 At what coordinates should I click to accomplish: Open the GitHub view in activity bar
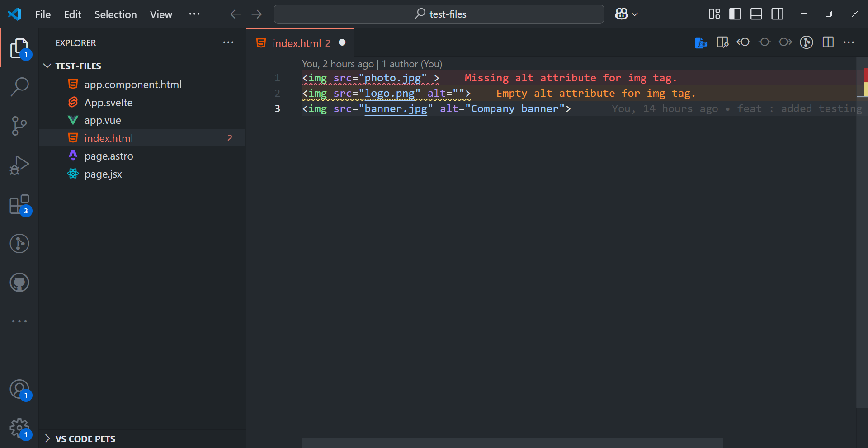(x=19, y=283)
